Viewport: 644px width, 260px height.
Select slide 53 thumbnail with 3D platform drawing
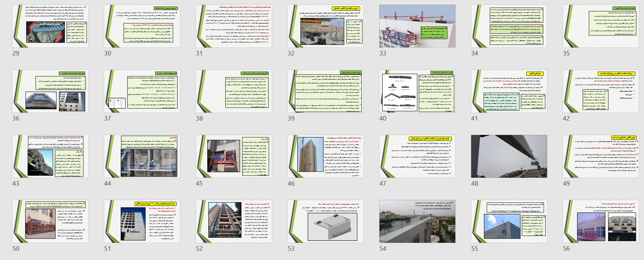(x=326, y=221)
